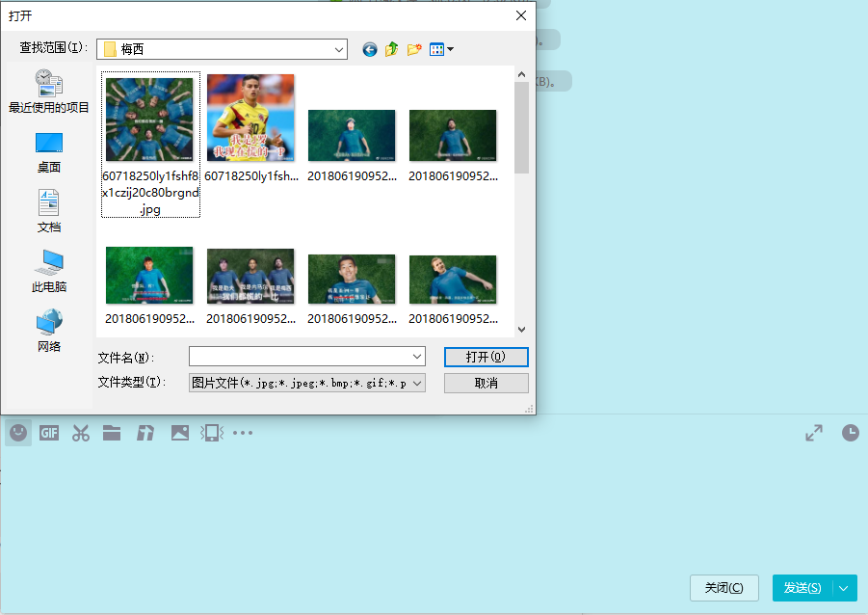
Task: Start a screenshot with the scissors icon
Action: [81, 433]
